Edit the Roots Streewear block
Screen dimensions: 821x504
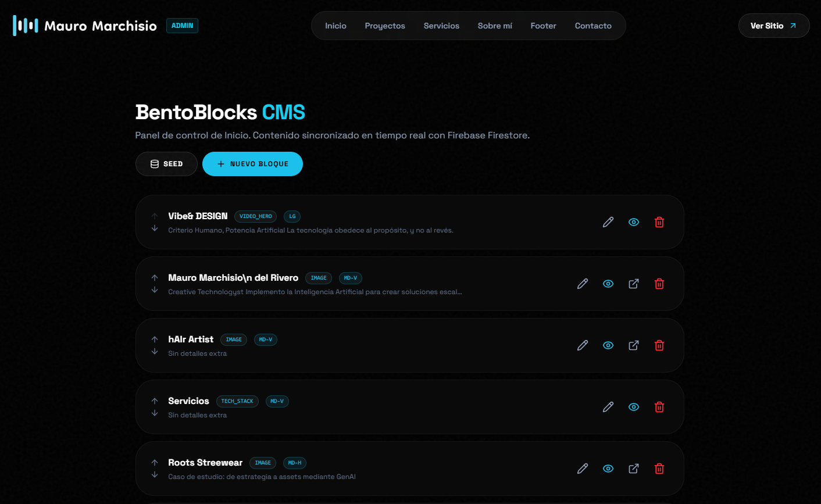(583, 469)
